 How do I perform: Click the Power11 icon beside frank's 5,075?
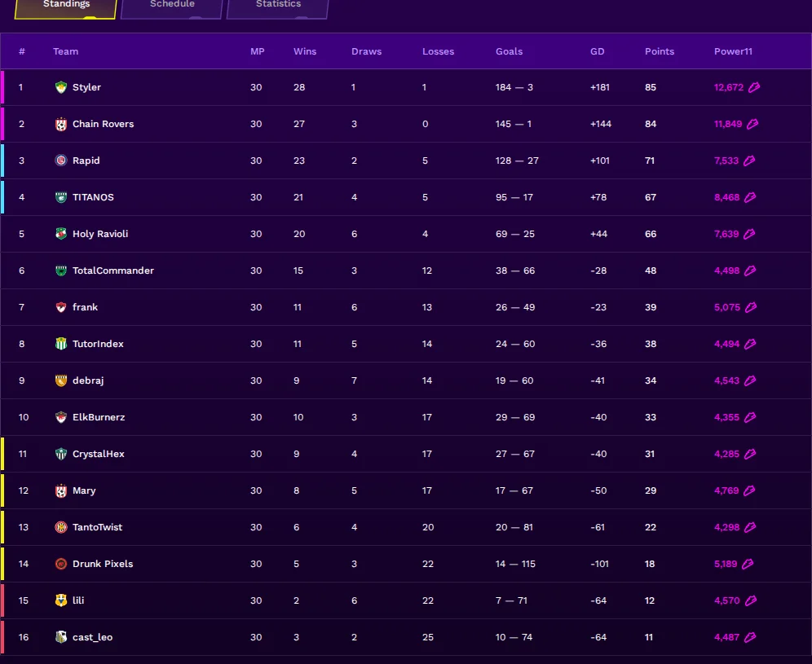click(751, 307)
